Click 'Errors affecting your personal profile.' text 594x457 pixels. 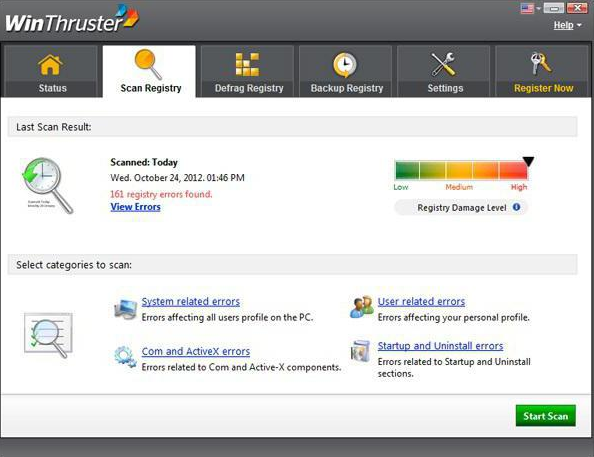453,318
